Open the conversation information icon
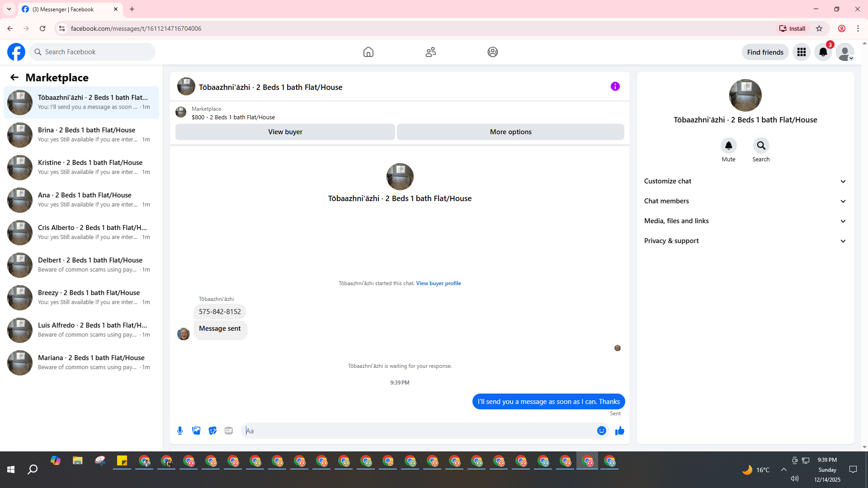The image size is (868, 488). [615, 86]
